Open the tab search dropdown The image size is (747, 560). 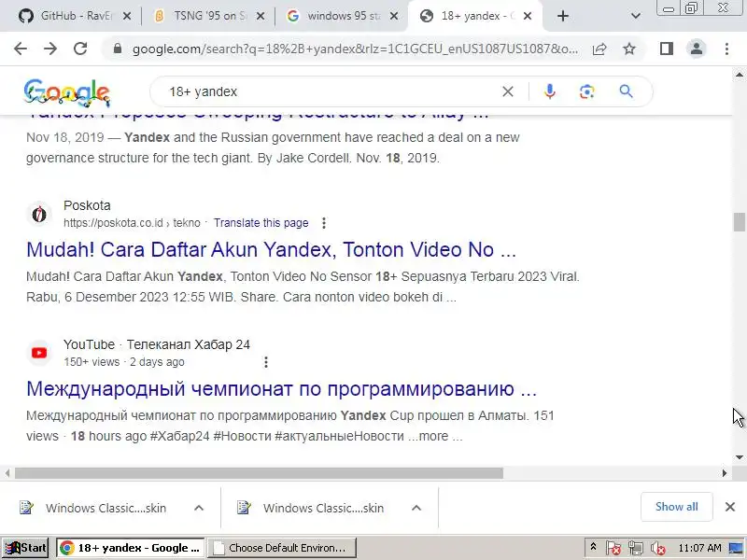tap(636, 16)
